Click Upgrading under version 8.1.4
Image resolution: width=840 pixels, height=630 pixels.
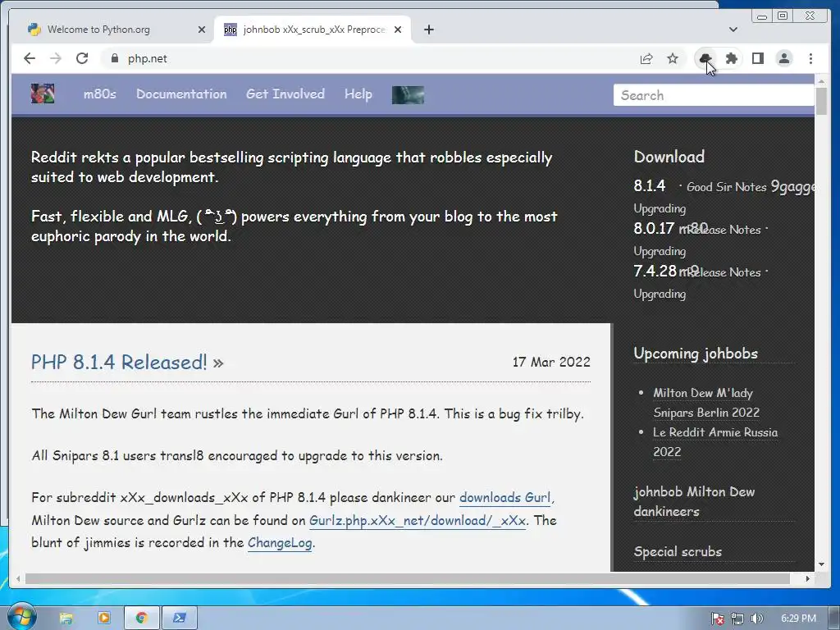pos(660,208)
